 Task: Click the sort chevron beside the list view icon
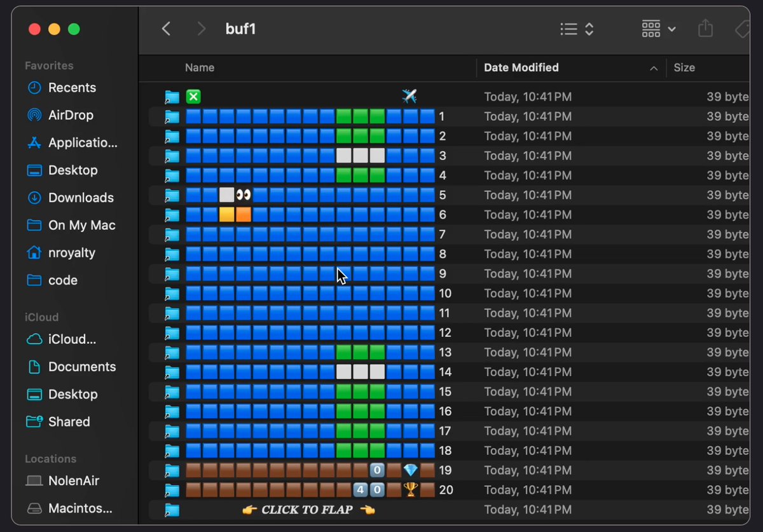589,29
